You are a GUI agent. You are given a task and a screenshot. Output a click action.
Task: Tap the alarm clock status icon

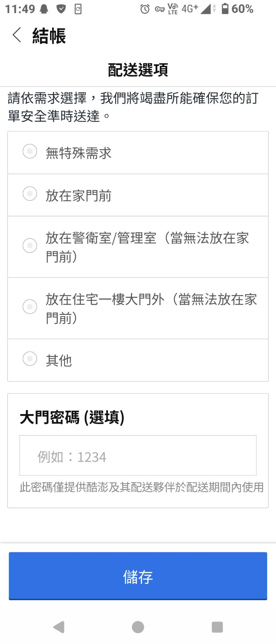click(145, 9)
